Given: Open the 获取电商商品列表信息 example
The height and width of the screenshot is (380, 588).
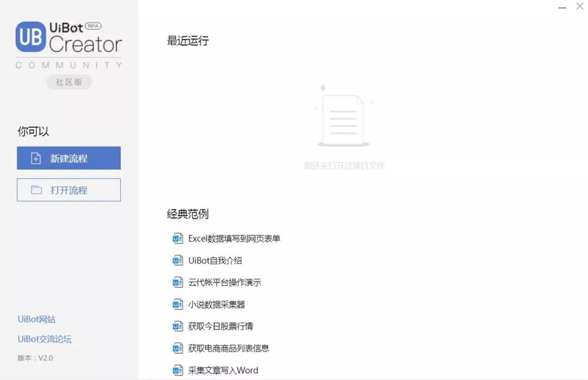Looking at the screenshot, I should click(x=228, y=348).
